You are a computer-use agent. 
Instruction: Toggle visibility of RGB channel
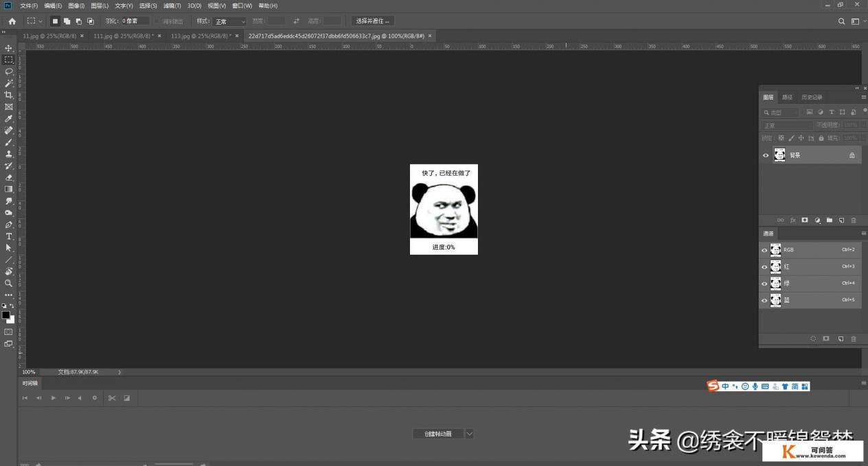pos(764,250)
